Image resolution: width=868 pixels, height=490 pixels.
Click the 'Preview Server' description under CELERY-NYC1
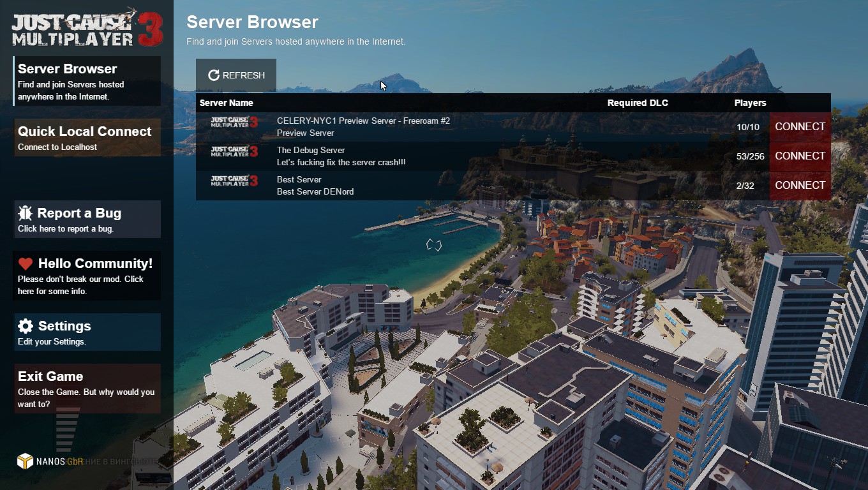coord(306,133)
